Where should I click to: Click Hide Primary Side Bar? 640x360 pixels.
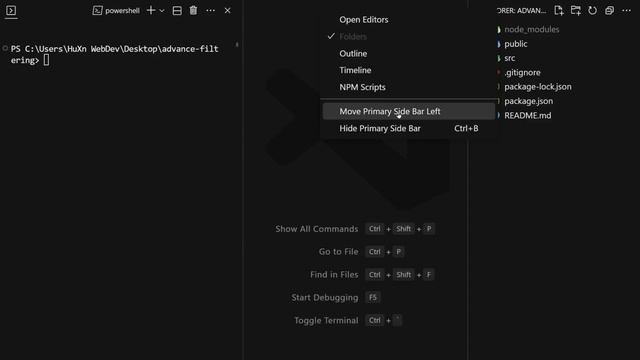pyautogui.click(x=409, y=128)
